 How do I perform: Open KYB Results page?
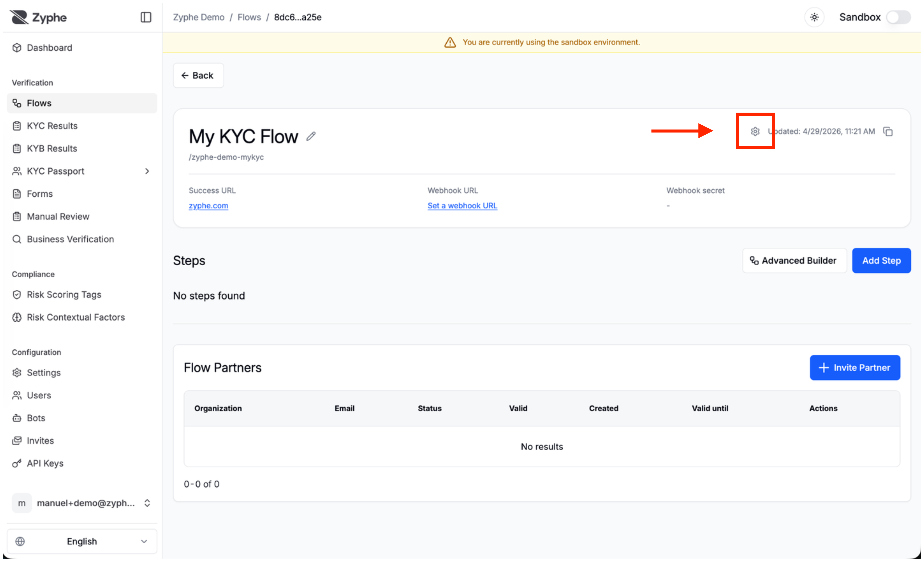click(x=82, y=148)
